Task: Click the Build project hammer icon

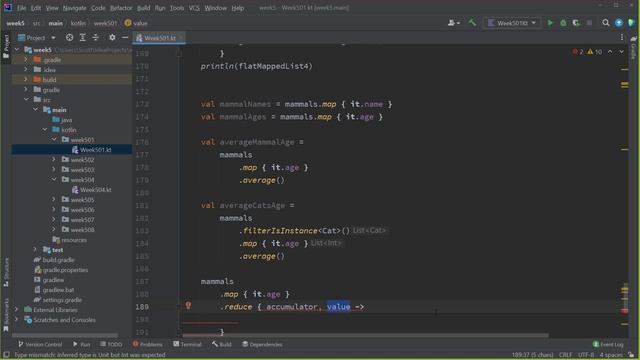Action: (472, 23)
